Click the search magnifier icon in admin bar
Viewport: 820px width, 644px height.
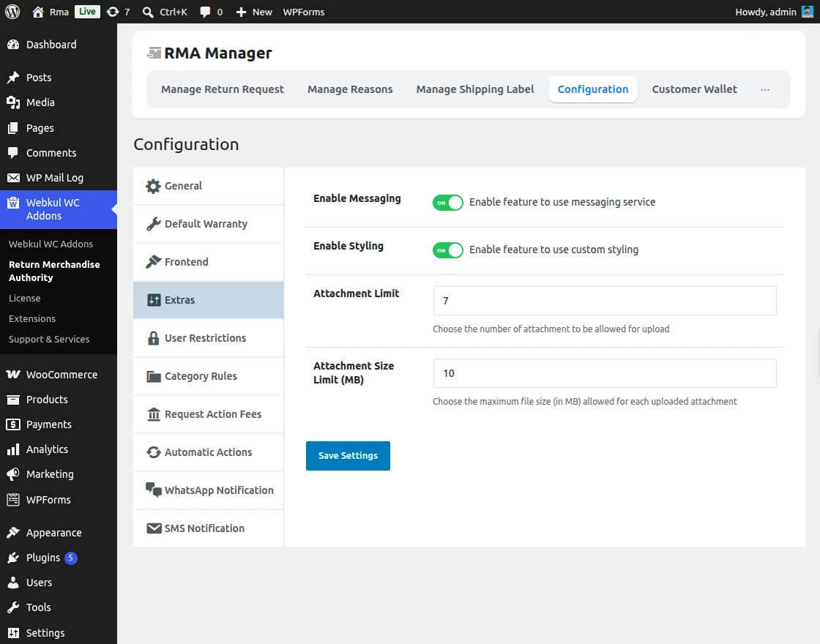tap(148, 12)
